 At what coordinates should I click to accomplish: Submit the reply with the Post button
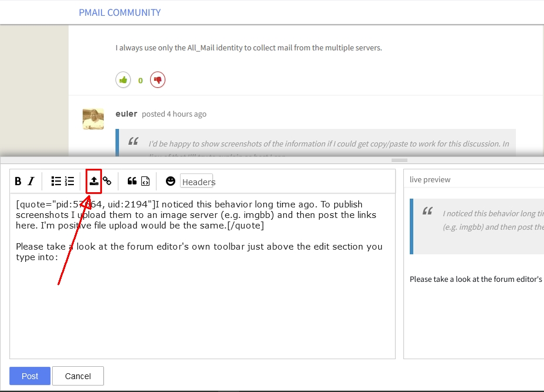tap(30, 376)
